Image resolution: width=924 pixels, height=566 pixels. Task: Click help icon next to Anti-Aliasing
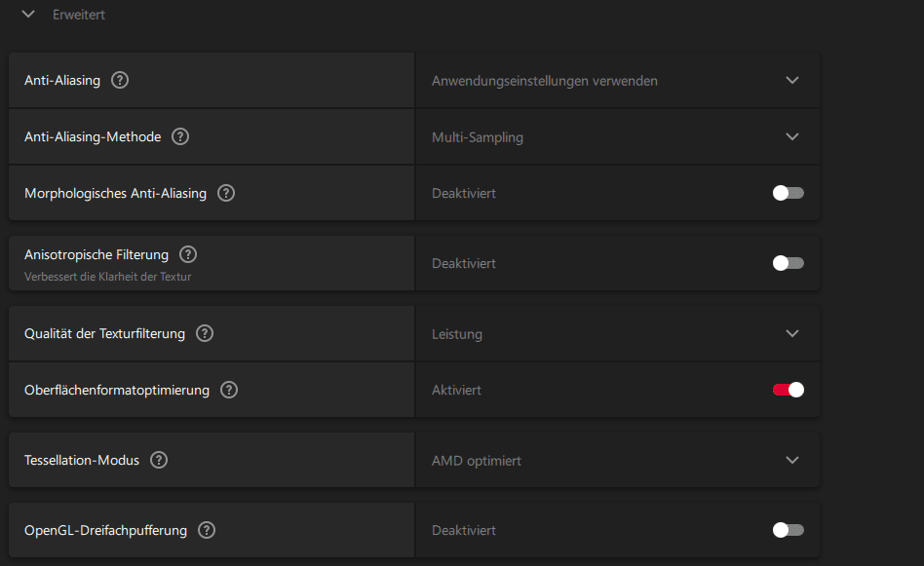click(x=120, y=80)
